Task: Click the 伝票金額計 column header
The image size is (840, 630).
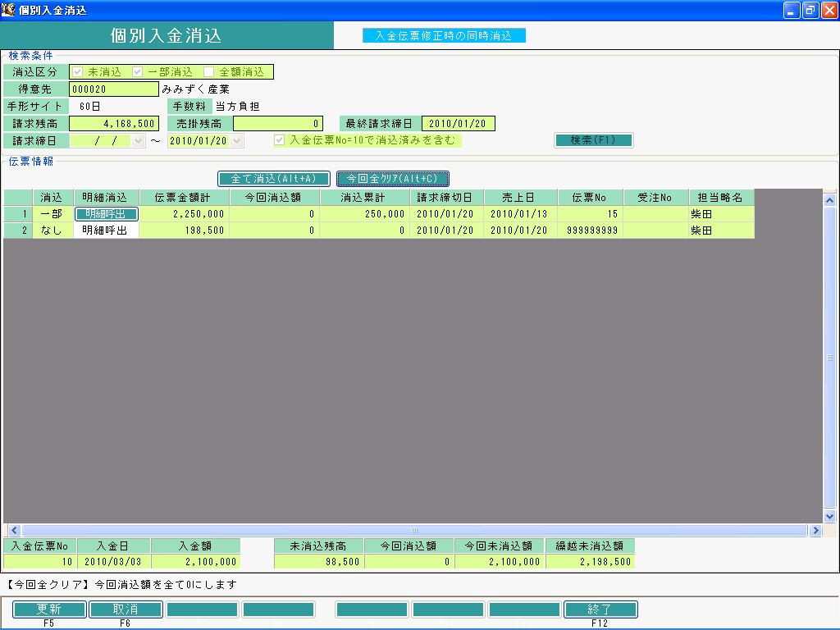Action: tap(185, 197)
